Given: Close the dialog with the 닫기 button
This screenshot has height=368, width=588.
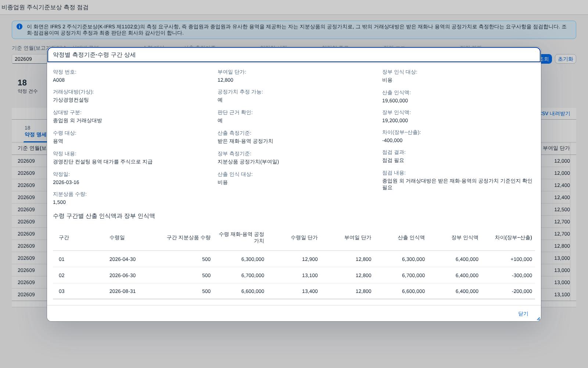Looking at the screenshot, I should [x=523, y=314].
